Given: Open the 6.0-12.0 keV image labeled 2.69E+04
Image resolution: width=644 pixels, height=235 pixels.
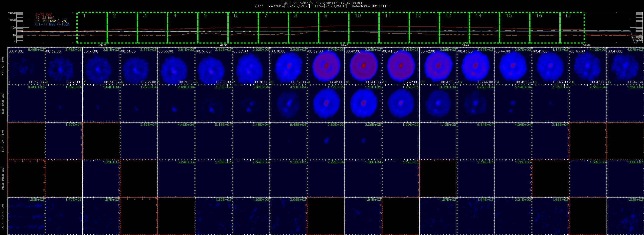Looking at the screenshot, I should click(x=176, y=103).
